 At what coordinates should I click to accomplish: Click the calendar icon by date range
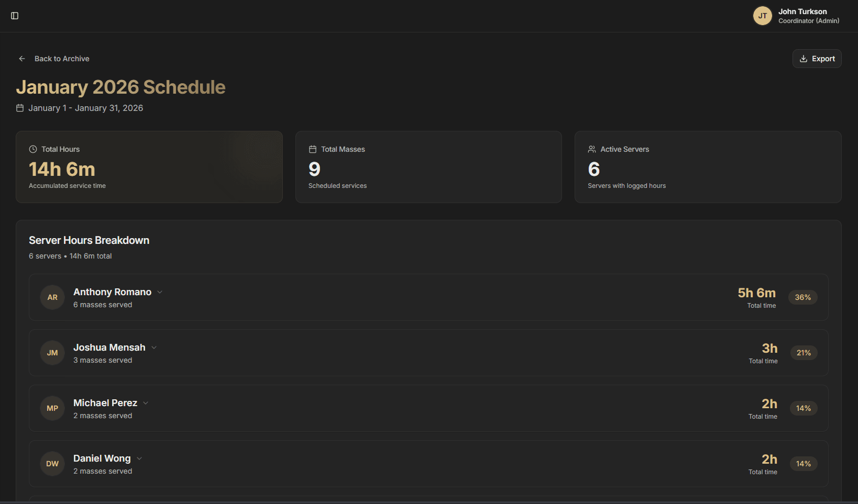(20, 108)
